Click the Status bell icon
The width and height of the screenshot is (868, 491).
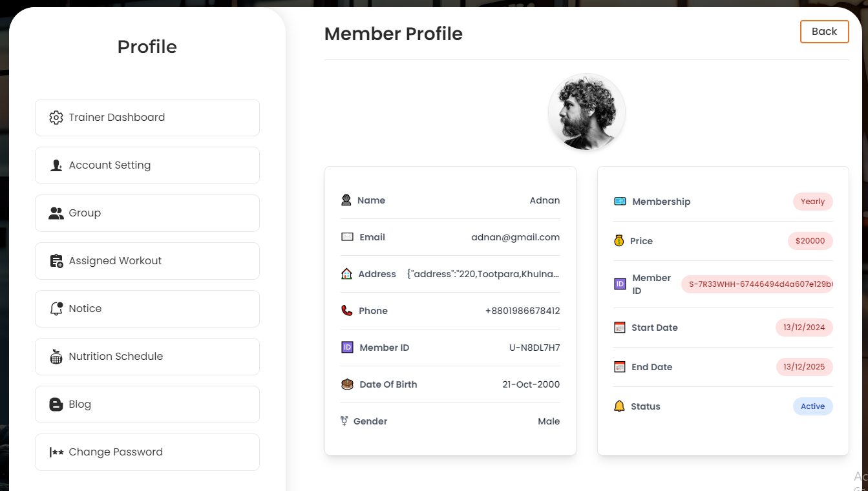[619, 406]
